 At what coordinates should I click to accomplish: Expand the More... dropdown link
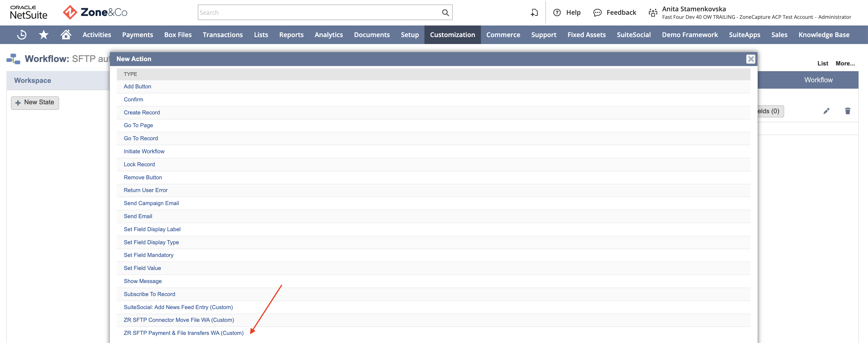(x=845, y=63)
